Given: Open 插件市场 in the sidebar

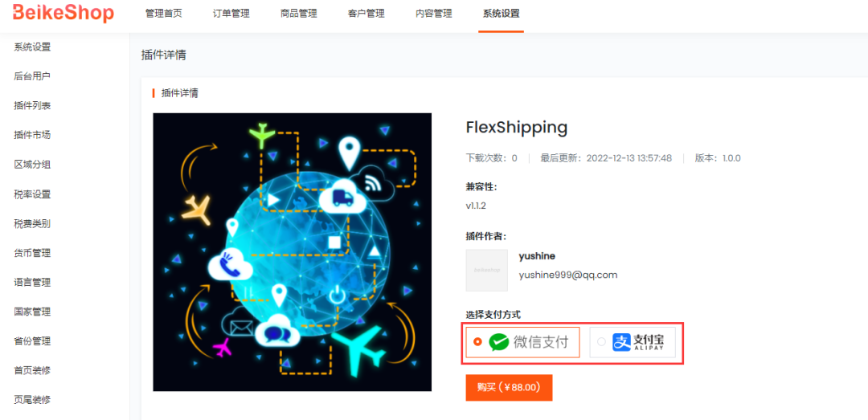Looking at the screenshot, I should pos(33,135).
